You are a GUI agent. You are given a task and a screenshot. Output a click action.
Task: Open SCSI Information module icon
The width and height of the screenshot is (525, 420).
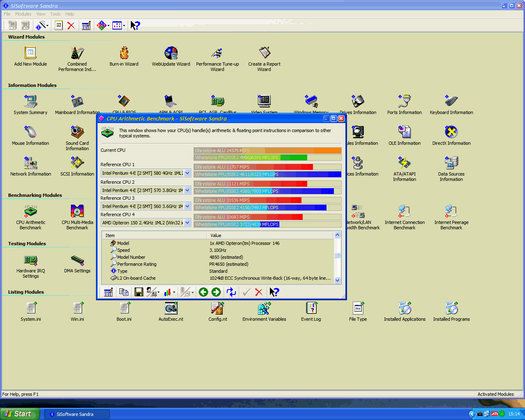coord(77,163)
